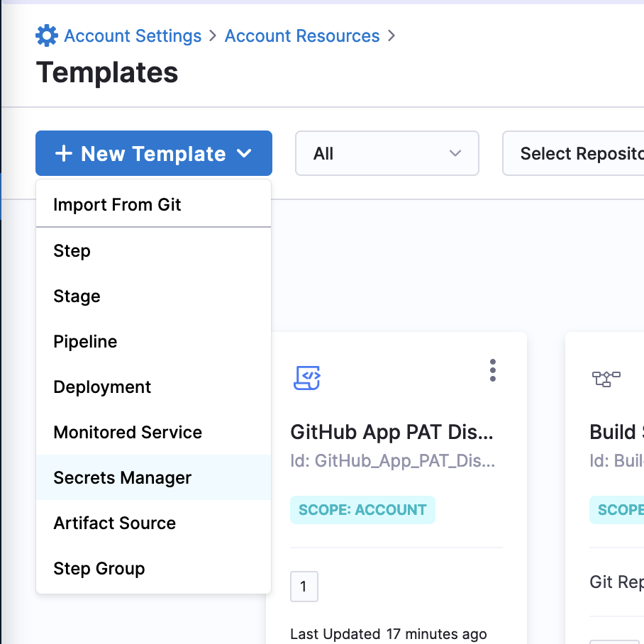Pick Pipeline from the dropdown list
The image size is (644, 644).
coord(85,342)
